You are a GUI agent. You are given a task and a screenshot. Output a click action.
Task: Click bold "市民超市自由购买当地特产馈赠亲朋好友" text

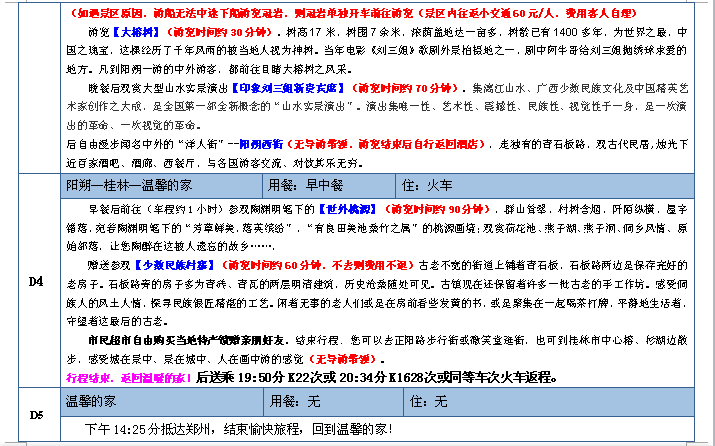pos(188,340)
